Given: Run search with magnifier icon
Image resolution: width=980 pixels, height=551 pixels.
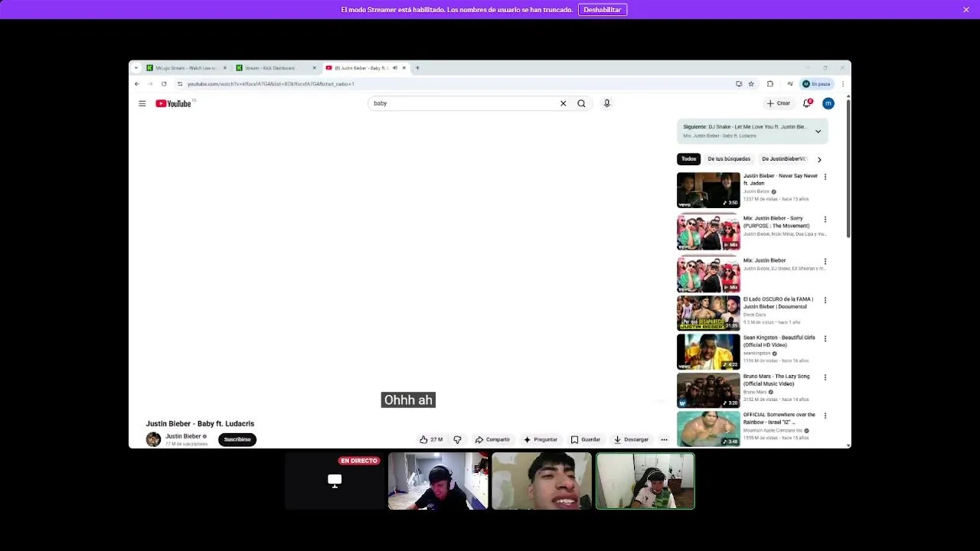Looking at the screenshot, I should pos(581,103).
